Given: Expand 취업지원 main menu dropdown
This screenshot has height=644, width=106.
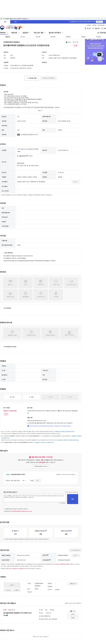Looking at the screenshot, I should [15, 33].
